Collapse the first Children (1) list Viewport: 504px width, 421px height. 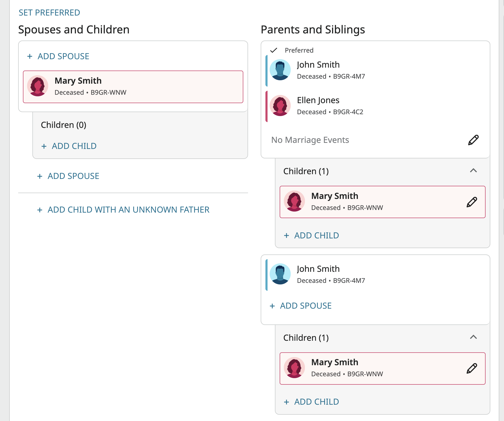pyautogui.click(x=473, y=171)
